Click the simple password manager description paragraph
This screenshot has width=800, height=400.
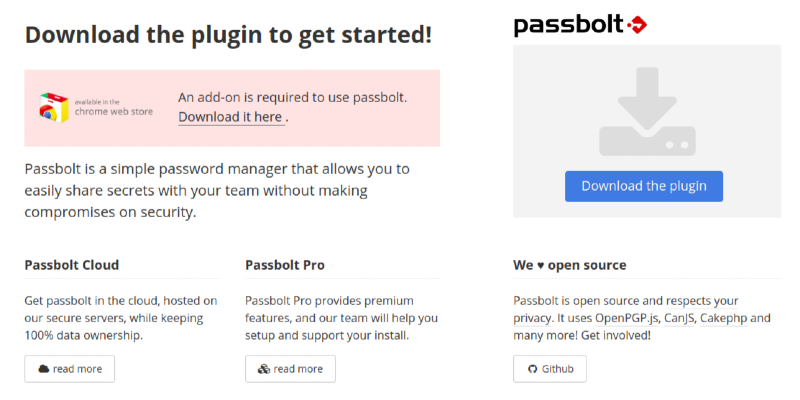click(216, 190)
